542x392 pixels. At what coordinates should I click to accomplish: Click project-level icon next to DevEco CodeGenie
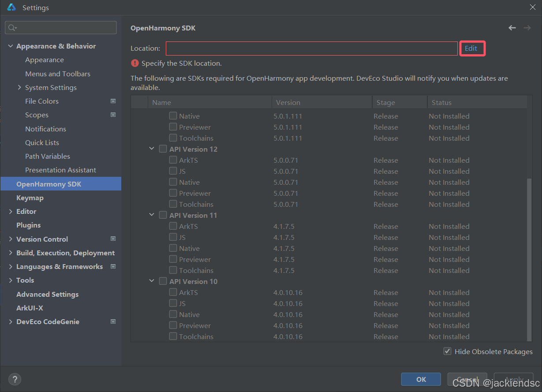coord(113,321)
